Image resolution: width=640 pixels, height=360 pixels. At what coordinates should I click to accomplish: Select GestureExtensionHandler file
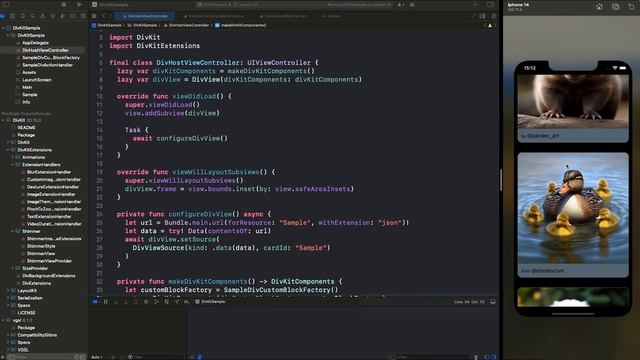53,187
